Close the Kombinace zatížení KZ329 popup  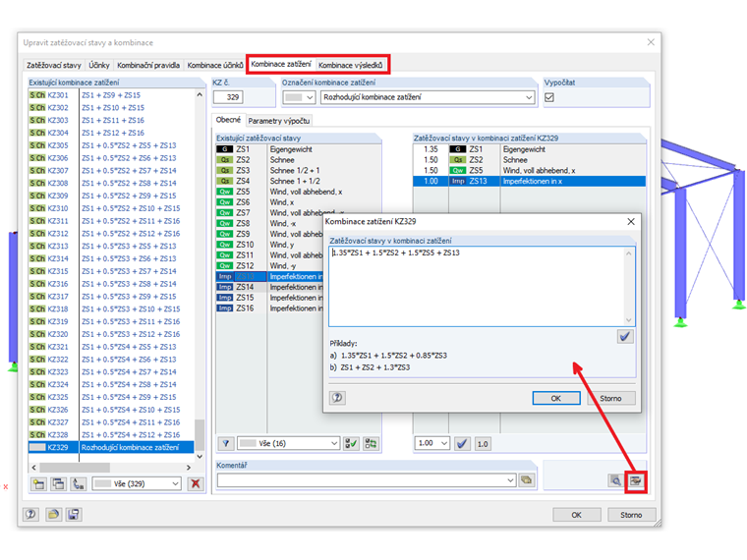coord(631,221)
